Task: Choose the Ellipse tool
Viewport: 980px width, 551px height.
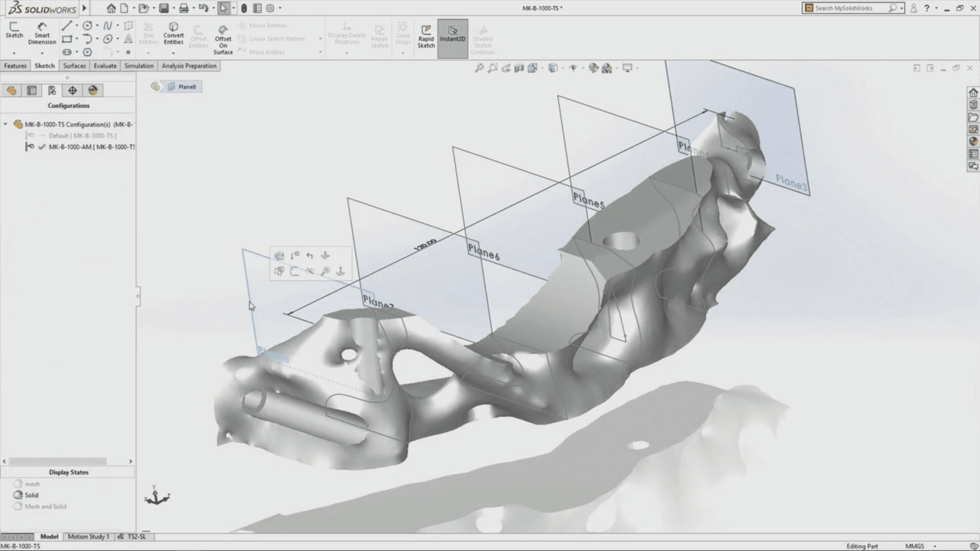Action: click(x=108, y=39)
